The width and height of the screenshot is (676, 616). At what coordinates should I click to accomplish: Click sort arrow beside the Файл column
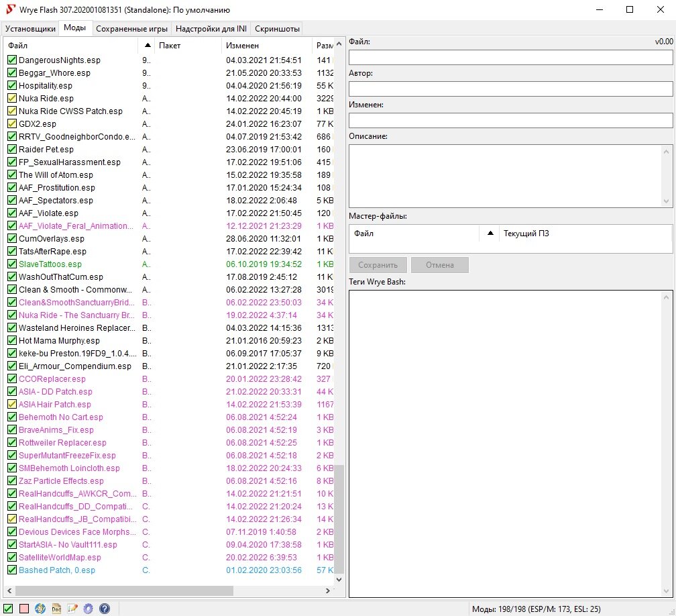[x=148, y=46]
